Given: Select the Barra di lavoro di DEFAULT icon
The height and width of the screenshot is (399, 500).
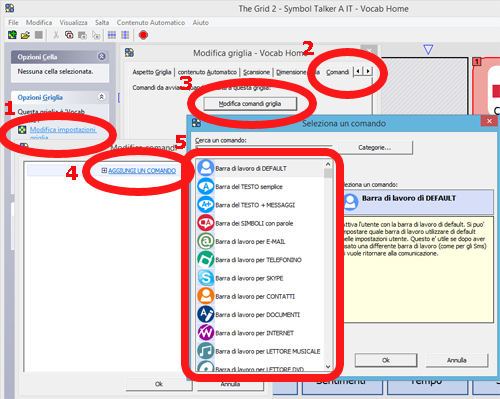Looking at the screenshot, I should pyautogui.click(x=206, y=168).
